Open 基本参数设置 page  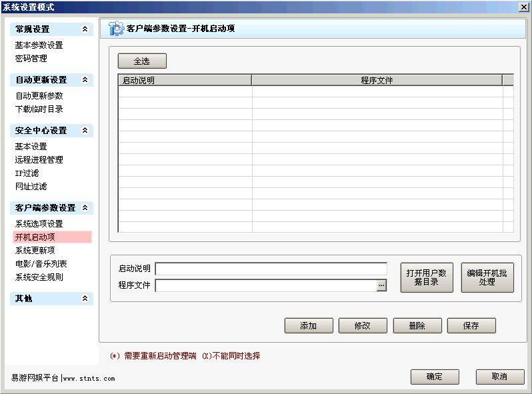(39, 45)
